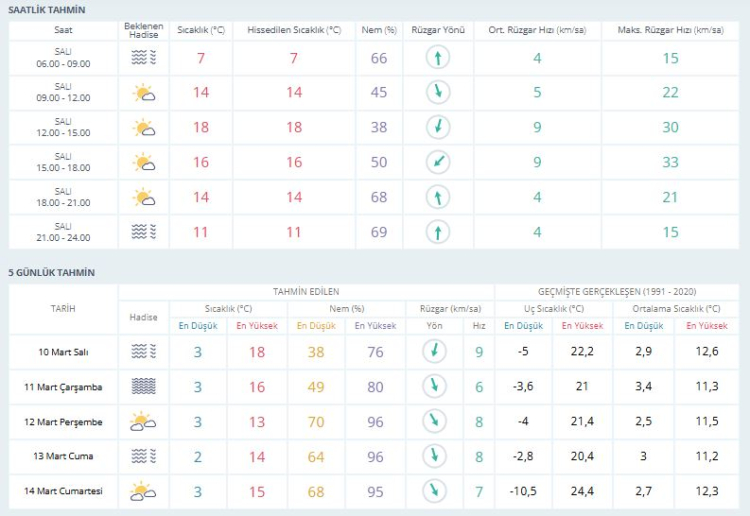Select the Hissedilen Sıcaklık column header
This screenshot has width=750, height=516.
[294, 30]
